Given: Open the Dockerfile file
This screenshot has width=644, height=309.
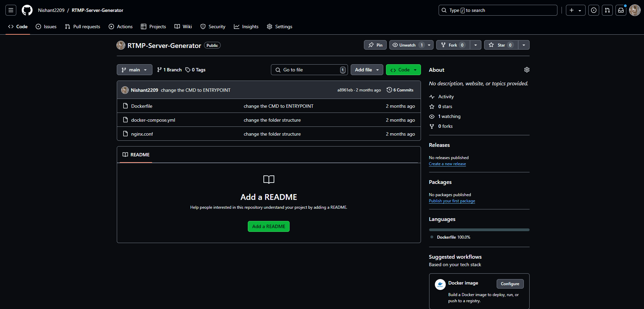Looking at the screenshot, I should (142, 106).
